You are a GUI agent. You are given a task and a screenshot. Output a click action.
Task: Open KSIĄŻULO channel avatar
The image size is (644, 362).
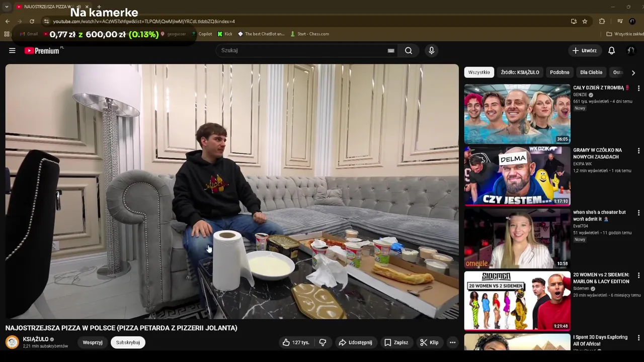[x=12, y=342]
